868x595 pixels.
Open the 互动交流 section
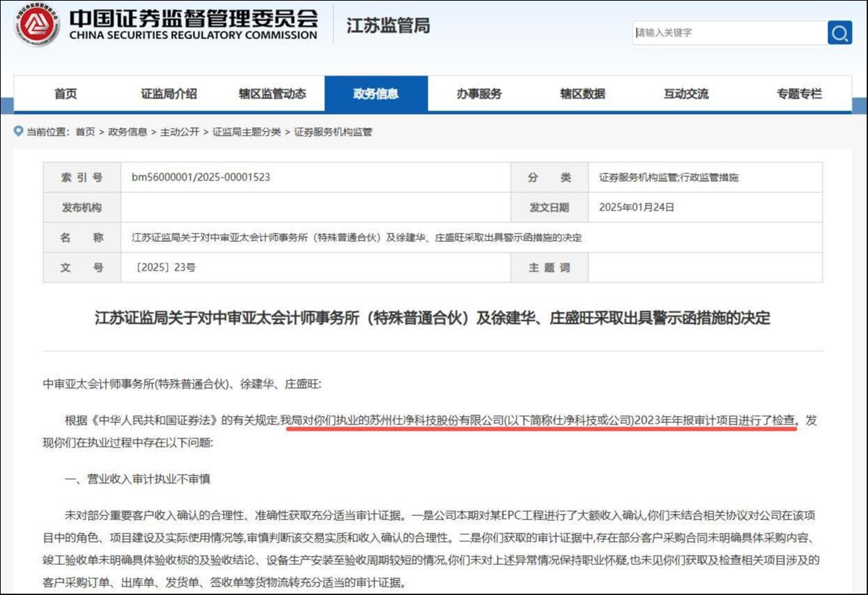[686, 93]
